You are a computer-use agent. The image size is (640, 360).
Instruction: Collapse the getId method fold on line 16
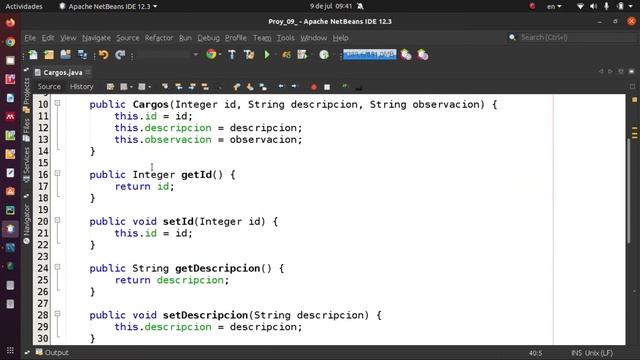point(58,173)
